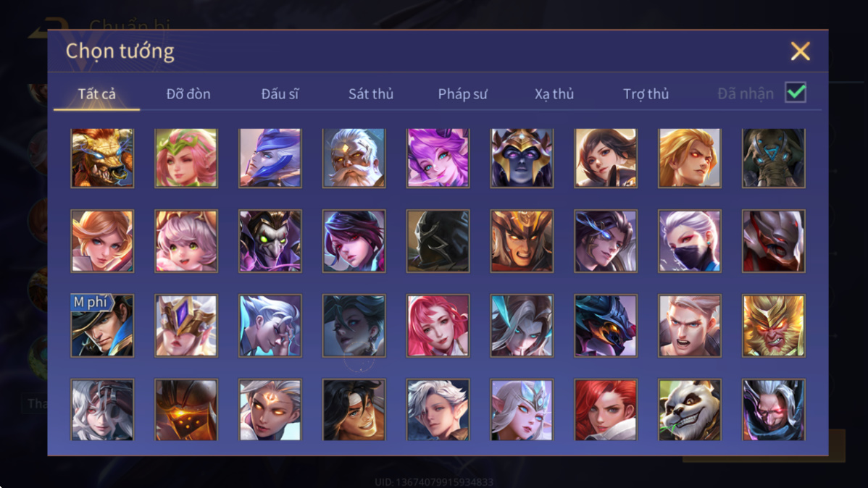Choose the horned beast hero portrait

click(x=102, y=159)
